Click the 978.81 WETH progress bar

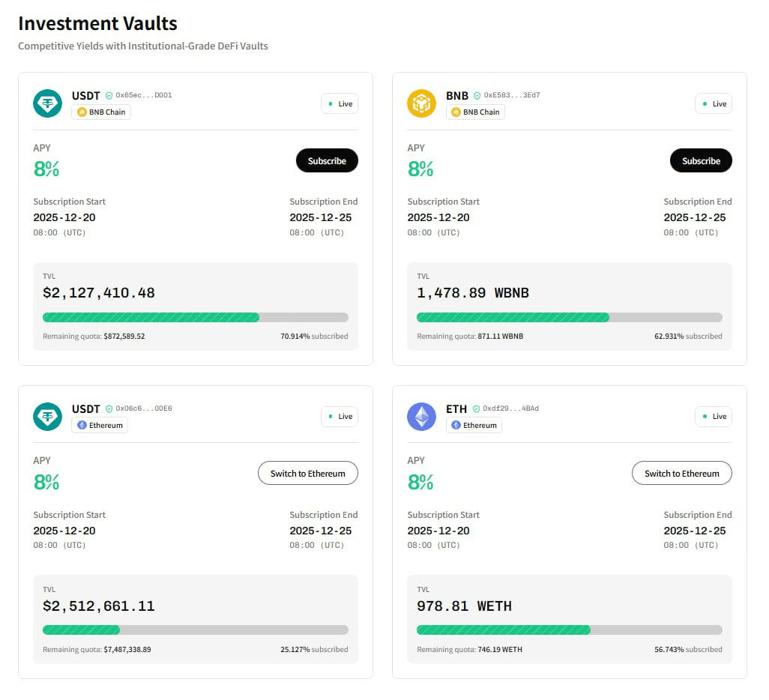tap(569, 630)
